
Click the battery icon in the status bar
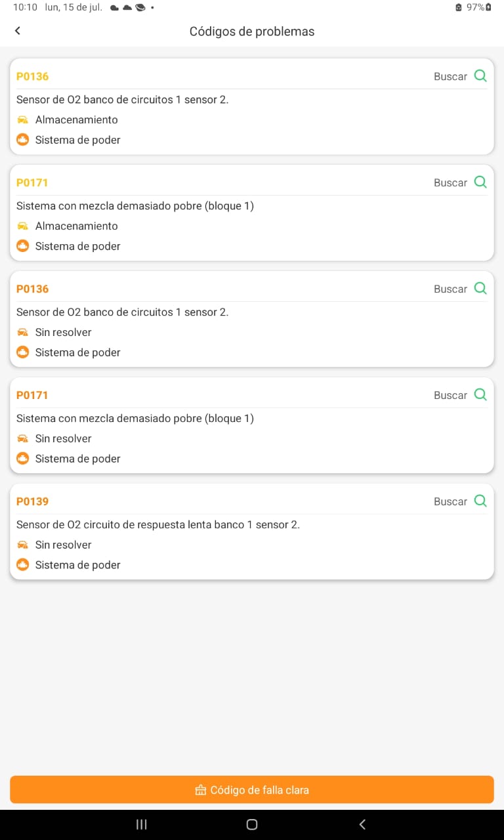coord(488,7)
